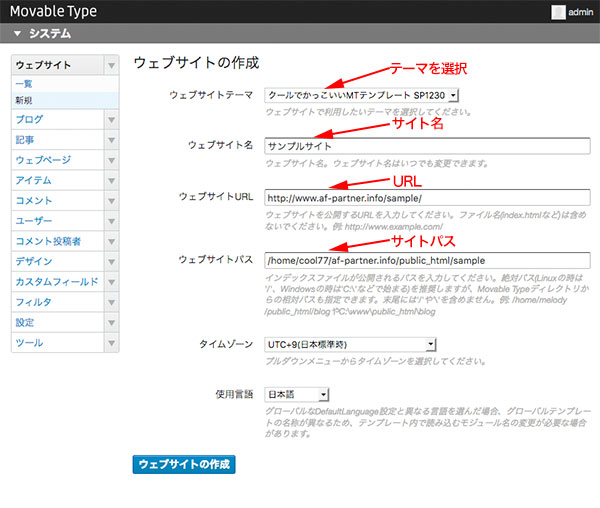
Task: Click the hint text プルダウンメニューからタイムゾーンを選択してください
Action: 376,361
